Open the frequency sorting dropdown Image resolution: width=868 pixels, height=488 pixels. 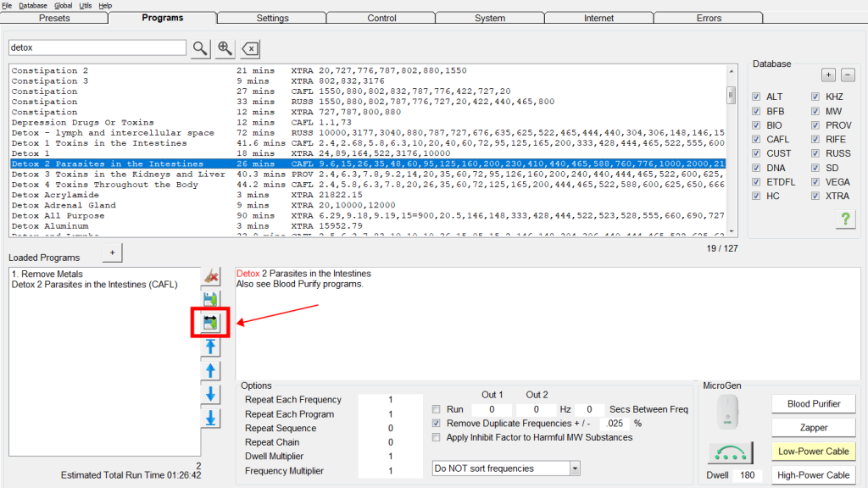[575, 468]
